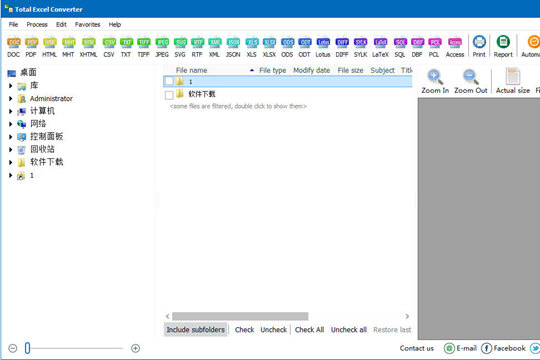Screen dimensions: 540x360
Task: Open the E-mail contact link
Action: pyautogui.click(x=460, y=348)
